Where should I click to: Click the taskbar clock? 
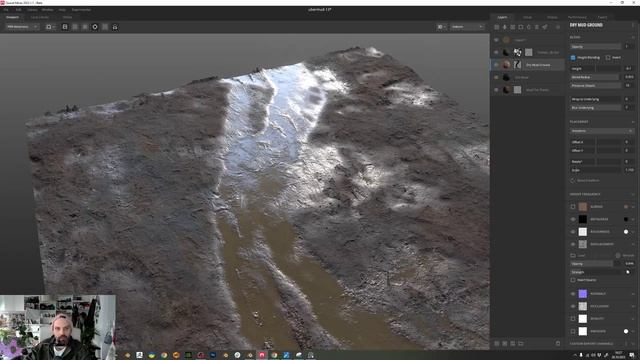pyautogui.click(x=619, y=355)
